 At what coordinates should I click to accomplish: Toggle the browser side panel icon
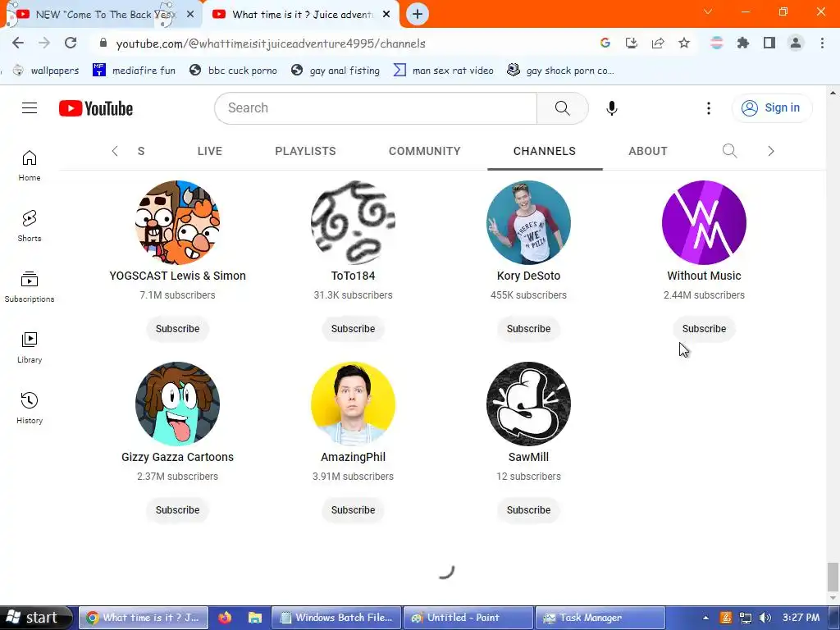pos(769,43)
